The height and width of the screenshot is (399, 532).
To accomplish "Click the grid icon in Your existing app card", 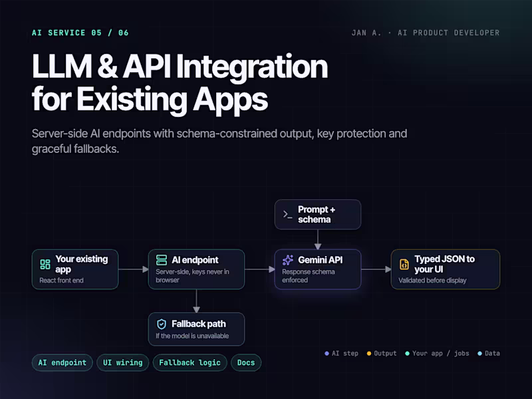I will (45, 264).
